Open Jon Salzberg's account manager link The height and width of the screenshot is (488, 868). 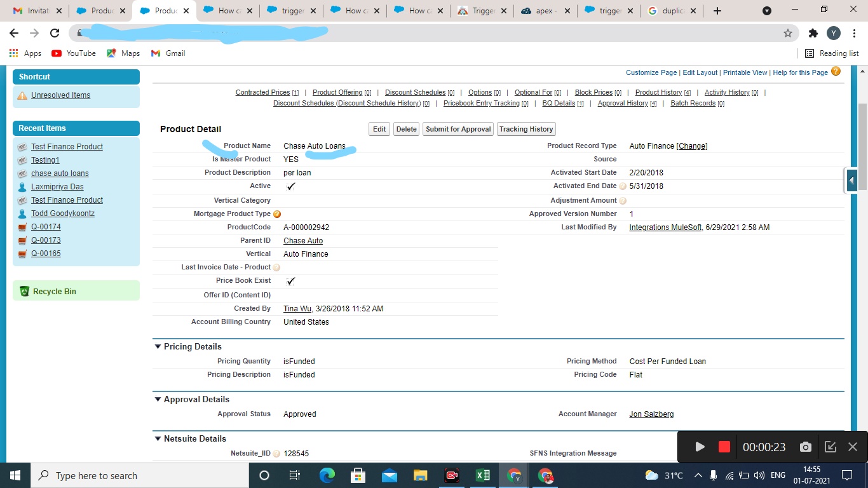651,414
